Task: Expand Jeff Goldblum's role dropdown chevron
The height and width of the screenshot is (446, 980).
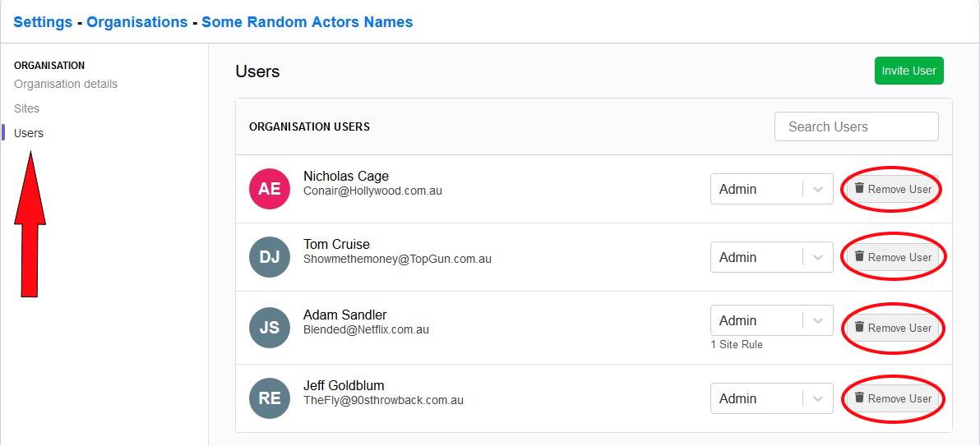Action: pos(818,398)
